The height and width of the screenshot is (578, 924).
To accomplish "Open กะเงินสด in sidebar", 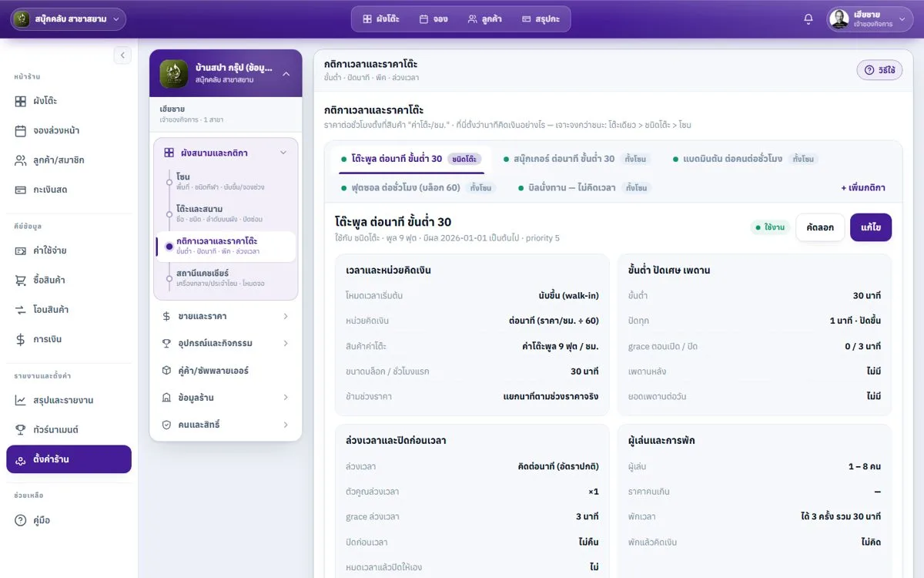I will (x=69, y=190).
